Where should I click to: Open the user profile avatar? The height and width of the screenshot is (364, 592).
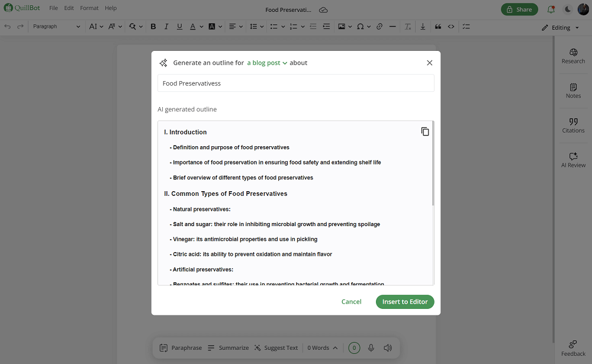click(583, 9)
